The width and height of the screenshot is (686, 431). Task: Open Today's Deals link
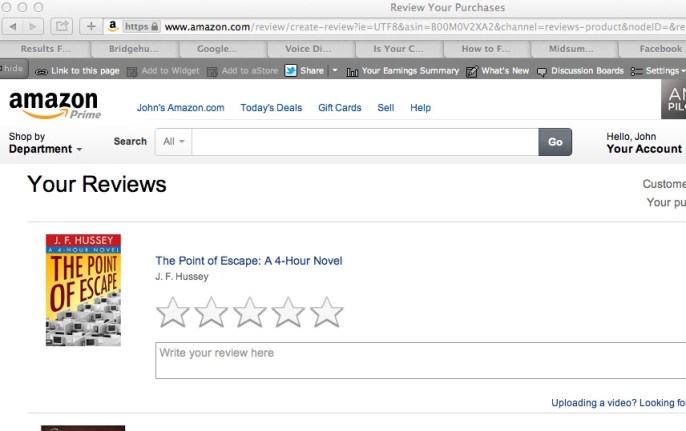click(x=271, y=108)
